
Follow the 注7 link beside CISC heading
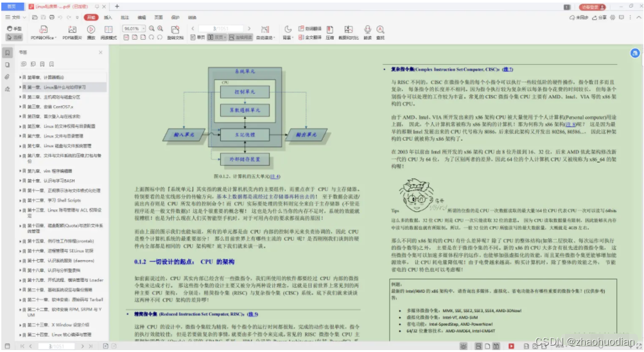(508, 69)
